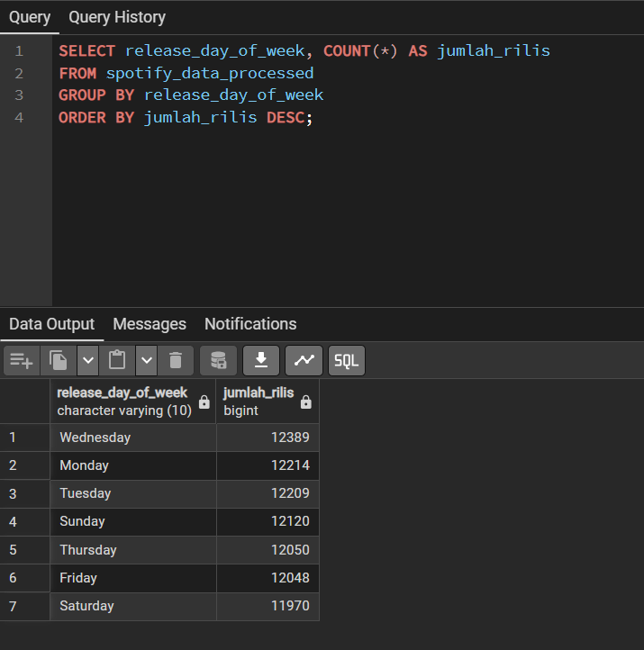Expand the paste options dropdown arrow
This screenshot has height=650, width=644.
(147, 360)
